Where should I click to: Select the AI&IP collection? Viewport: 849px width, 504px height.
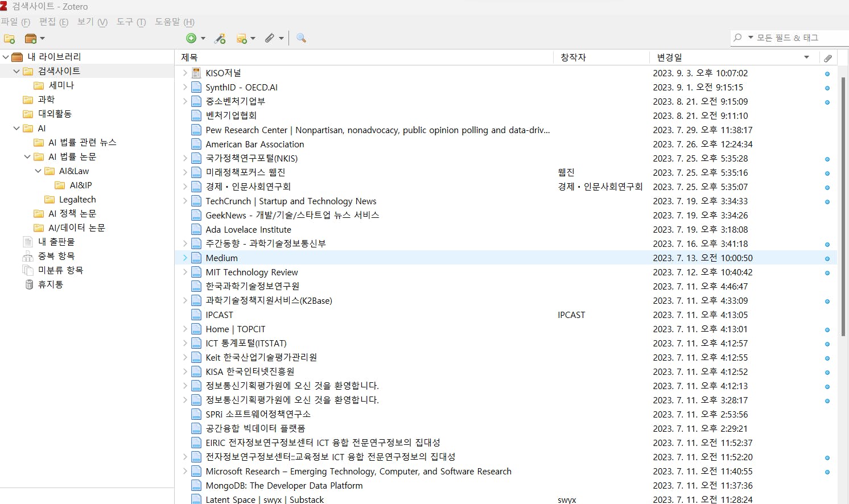click(81, 185)
